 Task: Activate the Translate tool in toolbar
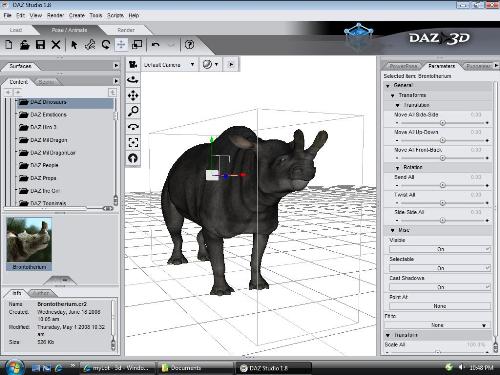coord(121,45)
